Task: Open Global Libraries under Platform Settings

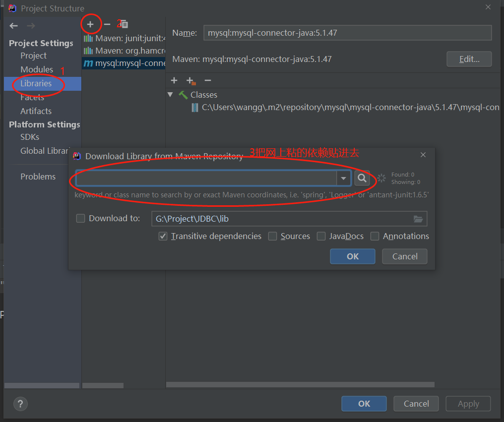Action: click(x=44, y=151)
